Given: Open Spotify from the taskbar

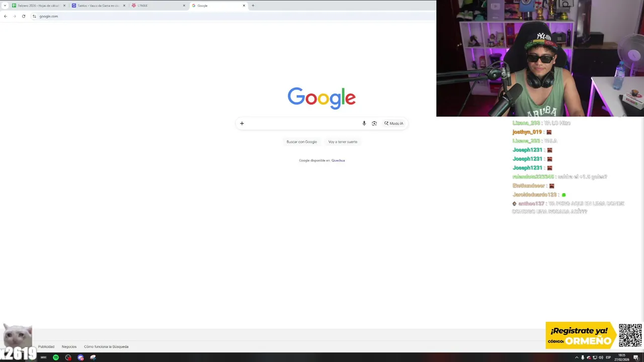Looking at the screenshot, I should [x=56, y=357].
